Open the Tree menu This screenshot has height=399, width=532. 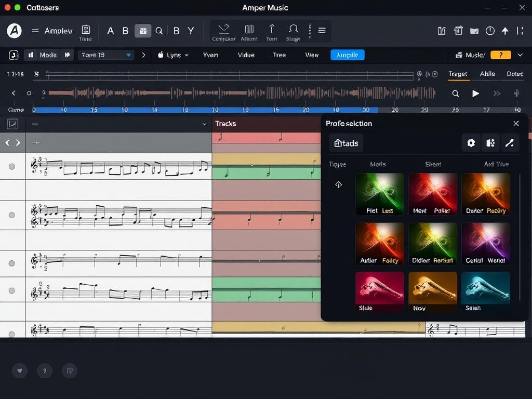click(x=279, y=55)
